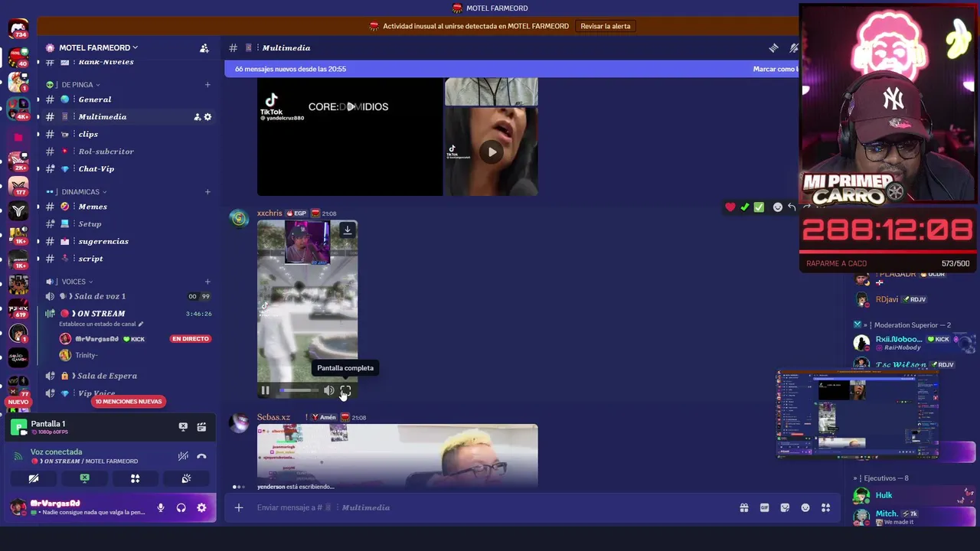Click the message input field

click(x=490, y=507)
